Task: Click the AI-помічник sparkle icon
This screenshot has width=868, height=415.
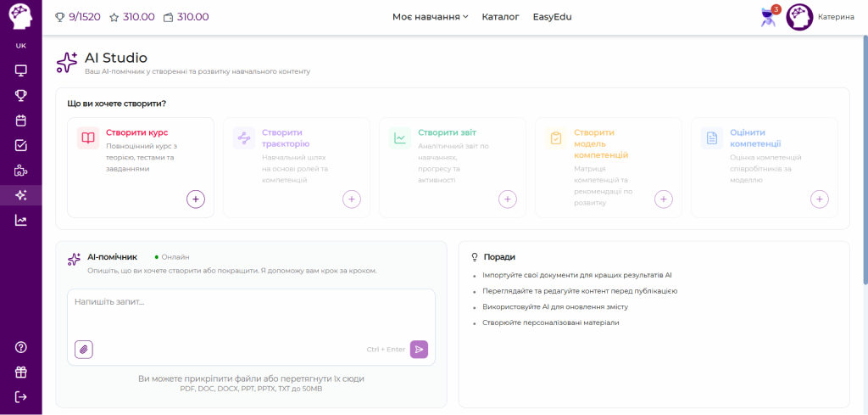Action: coord(75,260)
